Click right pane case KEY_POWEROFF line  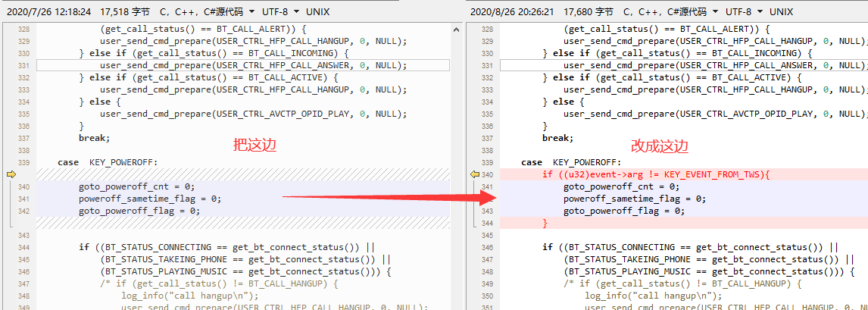[x=571, y=162]
